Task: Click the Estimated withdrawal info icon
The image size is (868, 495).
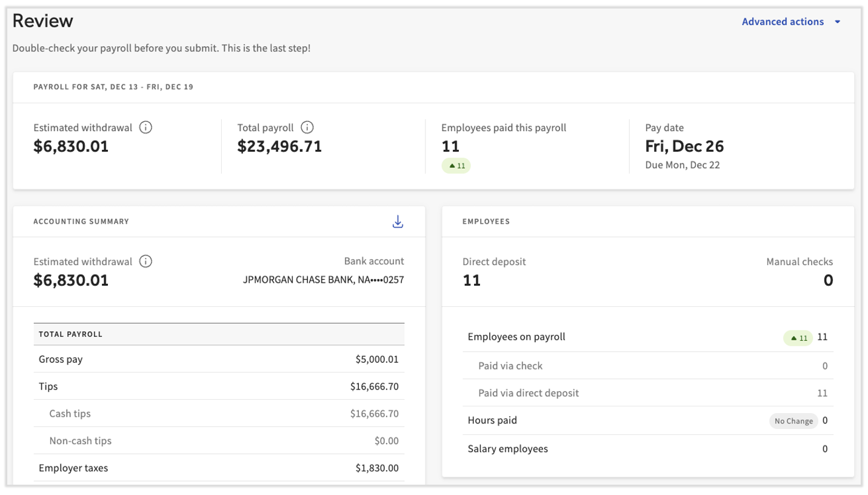Action: point(146,127)
